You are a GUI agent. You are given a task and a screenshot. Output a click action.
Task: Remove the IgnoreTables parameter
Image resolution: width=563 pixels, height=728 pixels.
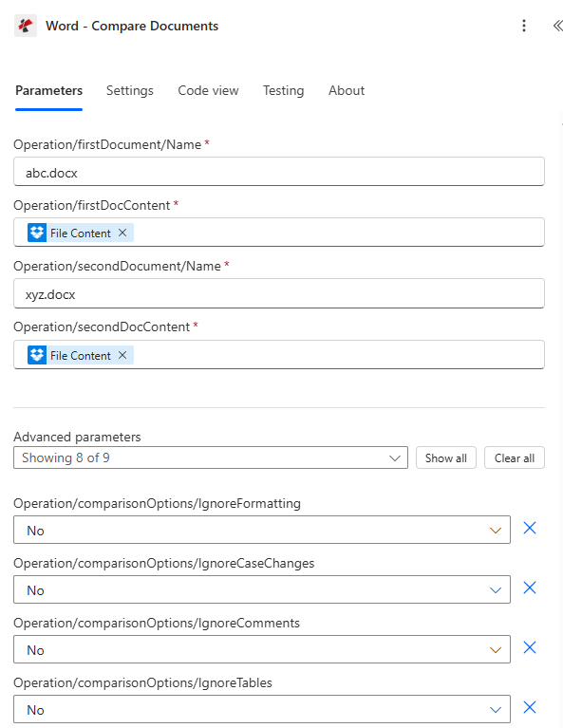coord(530,707)
